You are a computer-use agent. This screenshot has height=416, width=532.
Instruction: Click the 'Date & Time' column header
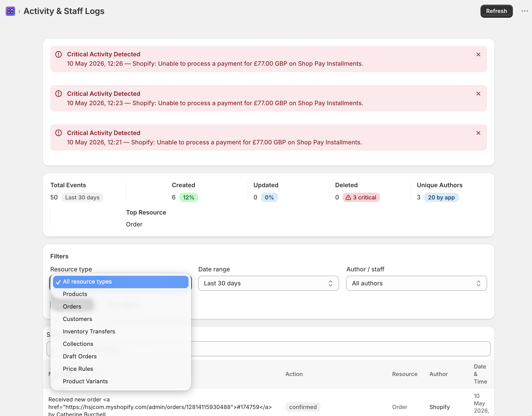click(x=480, y=374)
